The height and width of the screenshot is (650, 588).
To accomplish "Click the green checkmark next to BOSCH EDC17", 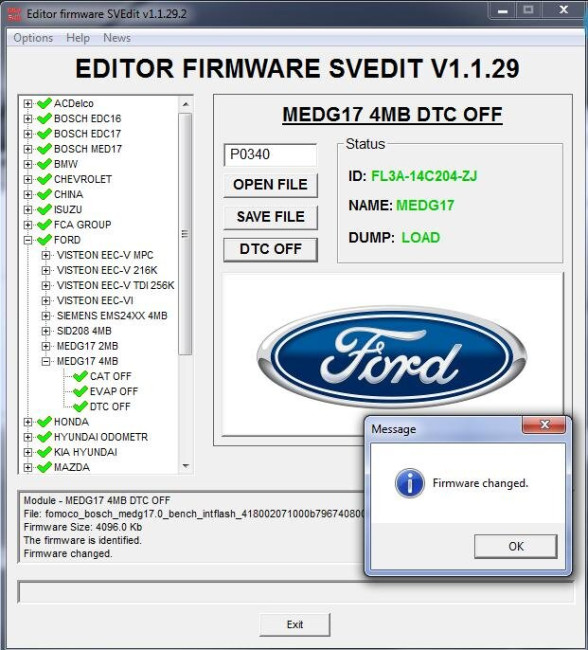I will coord(44,133).
